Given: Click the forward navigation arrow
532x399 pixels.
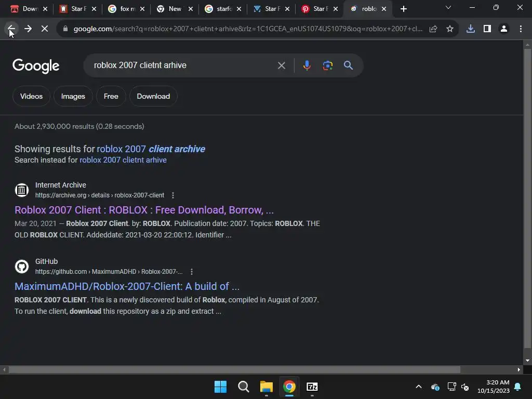Looking at the screenshot, I should [28, 29].
